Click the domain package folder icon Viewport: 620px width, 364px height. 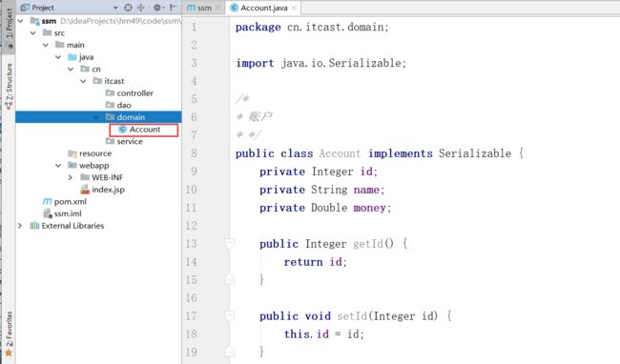(x=110, y=117)
